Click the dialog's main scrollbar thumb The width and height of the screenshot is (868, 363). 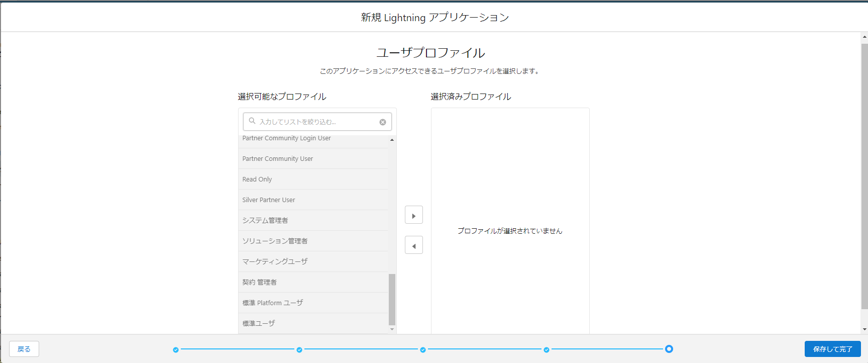click(x=864, y=176)
